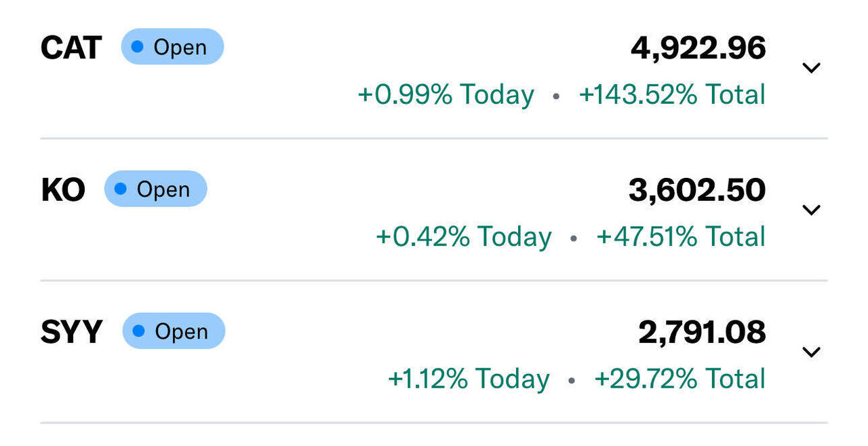Image resolution: width=868 pixels, height=446 pixels.
Task: Click the blue dot in CAT's Open badge
Action: tap(138, 47)
